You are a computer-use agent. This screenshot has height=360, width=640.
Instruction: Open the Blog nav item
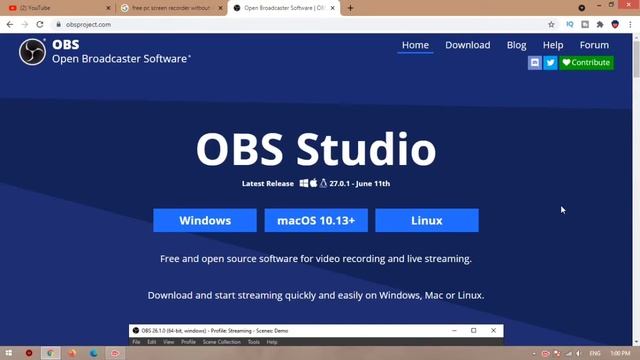[516, 45]
